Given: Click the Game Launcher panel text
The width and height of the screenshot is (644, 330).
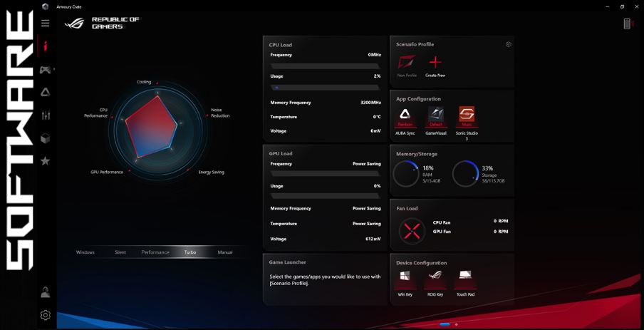Looking at the screenshot, I should [325, 280].
